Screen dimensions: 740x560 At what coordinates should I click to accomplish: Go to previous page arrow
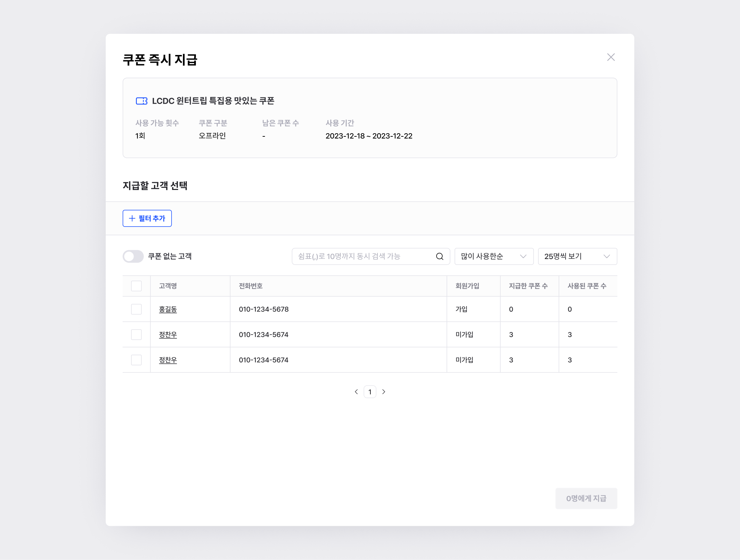356,392
